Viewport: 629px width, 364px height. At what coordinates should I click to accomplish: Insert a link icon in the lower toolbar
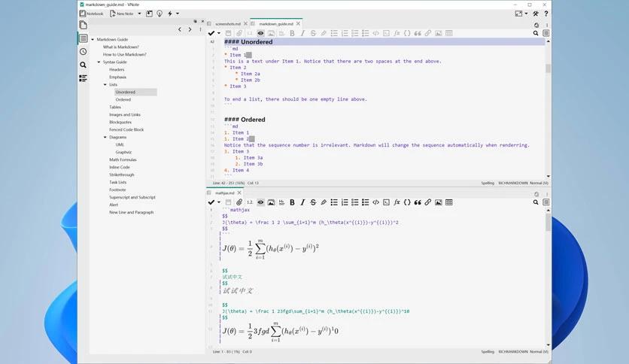pos(428,202)
